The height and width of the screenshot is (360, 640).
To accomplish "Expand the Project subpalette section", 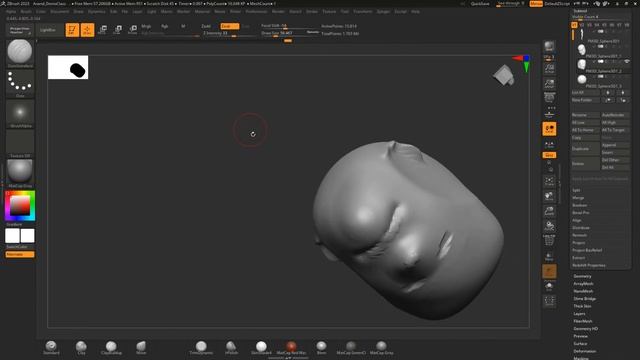I will [579, 243].
